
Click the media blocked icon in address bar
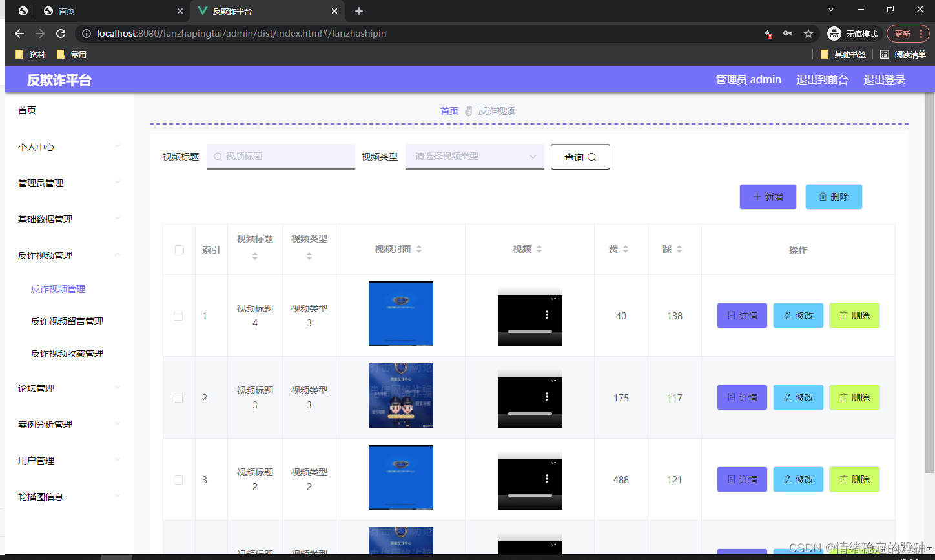coord(768,34)
